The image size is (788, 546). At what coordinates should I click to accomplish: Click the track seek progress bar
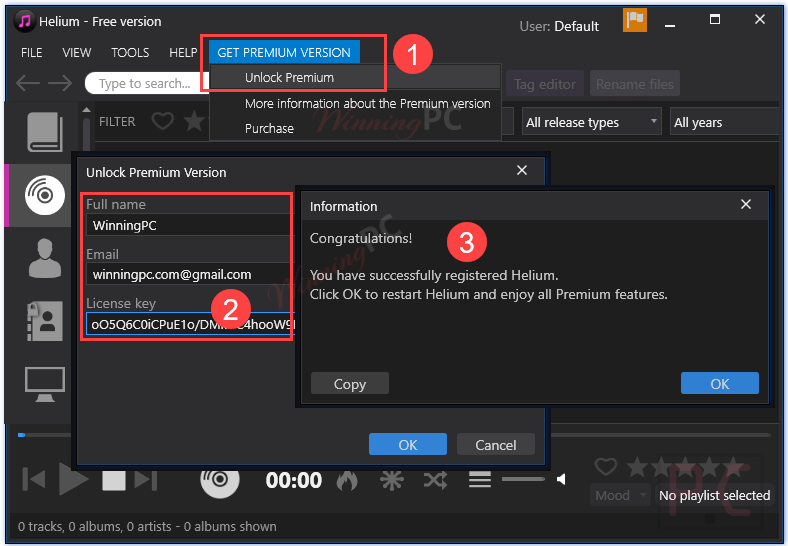661,435
